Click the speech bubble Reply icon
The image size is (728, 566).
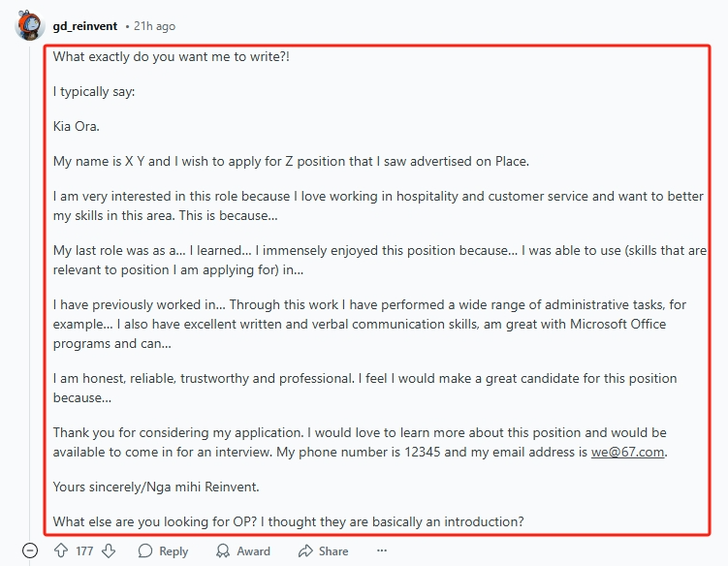(x=145, y=550)
